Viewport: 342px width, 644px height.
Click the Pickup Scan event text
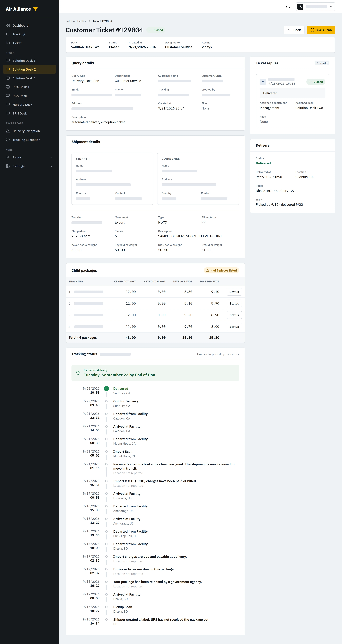coord(123,607)
